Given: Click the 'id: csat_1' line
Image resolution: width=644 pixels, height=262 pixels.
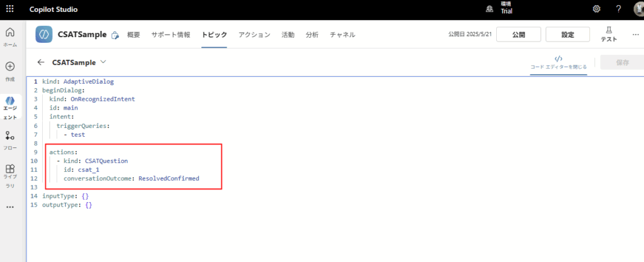Looking at the screenshot, I should 81,169.
